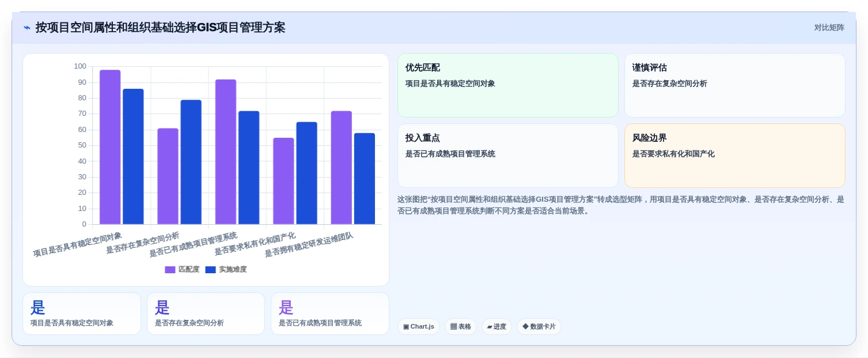Screen dimensions: 868x358
Task: Click x-axis label 是否已有成熟项目管理系统
Action: tap(194, 244)
